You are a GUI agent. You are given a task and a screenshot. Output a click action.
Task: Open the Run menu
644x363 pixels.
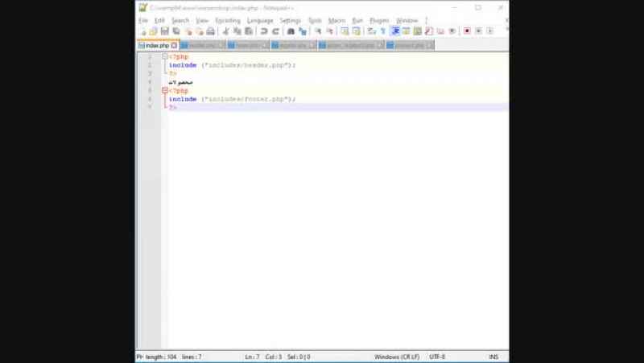pyautogui.click(x=357, y=21)
